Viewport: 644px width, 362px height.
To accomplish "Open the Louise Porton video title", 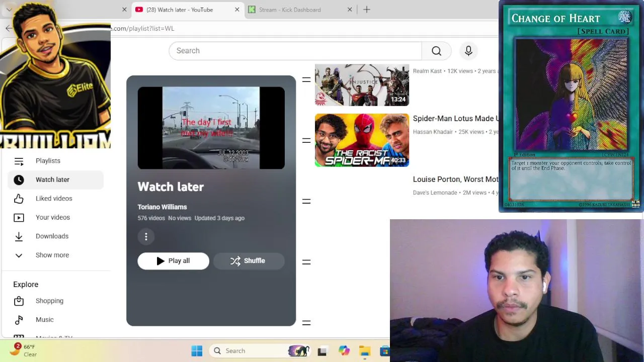I will (x=456, y=179).
